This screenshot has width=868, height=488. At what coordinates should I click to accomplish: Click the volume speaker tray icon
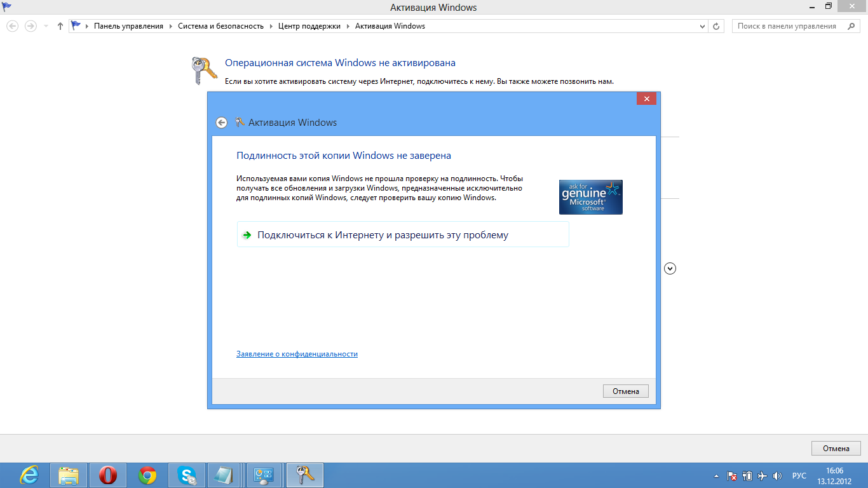pyautogui.click(x=778, y=476)
